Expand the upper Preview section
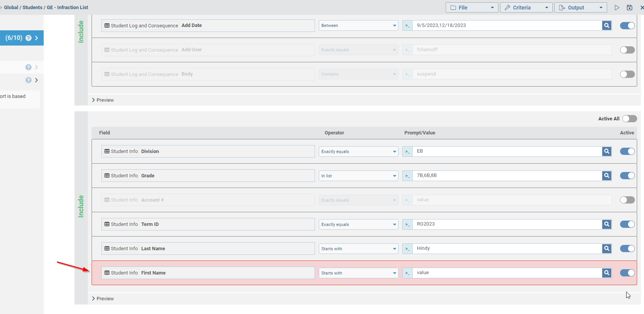644x314 pixels. [103, 100]
